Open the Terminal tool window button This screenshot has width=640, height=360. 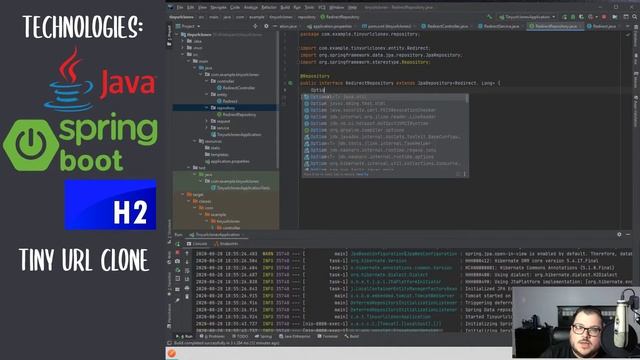tap(327, 336)
